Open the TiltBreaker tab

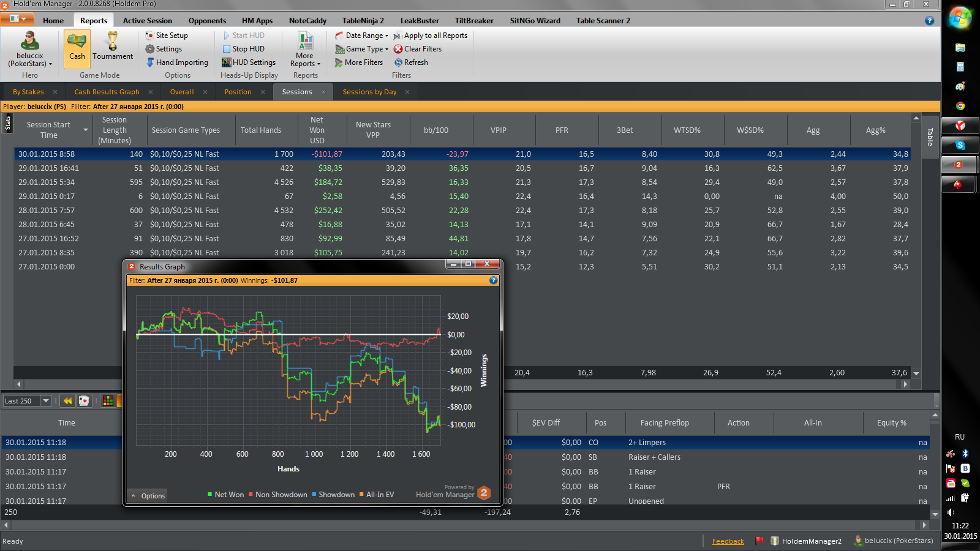[474, 20]
